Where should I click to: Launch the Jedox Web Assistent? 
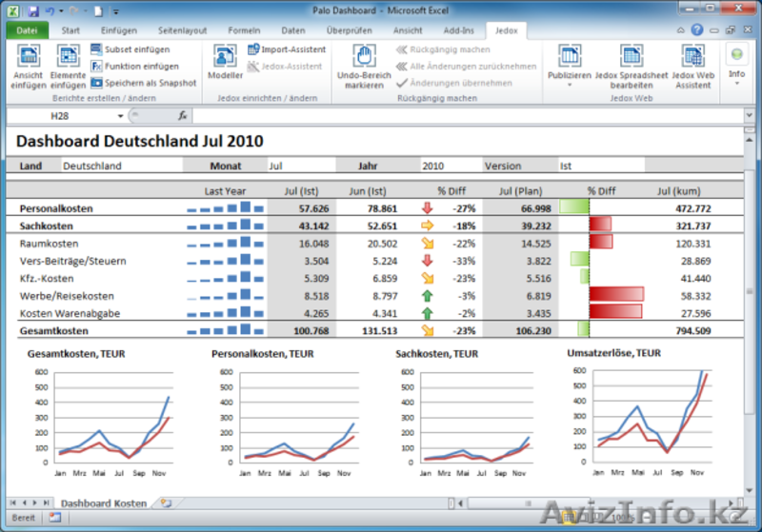[692, 58]
